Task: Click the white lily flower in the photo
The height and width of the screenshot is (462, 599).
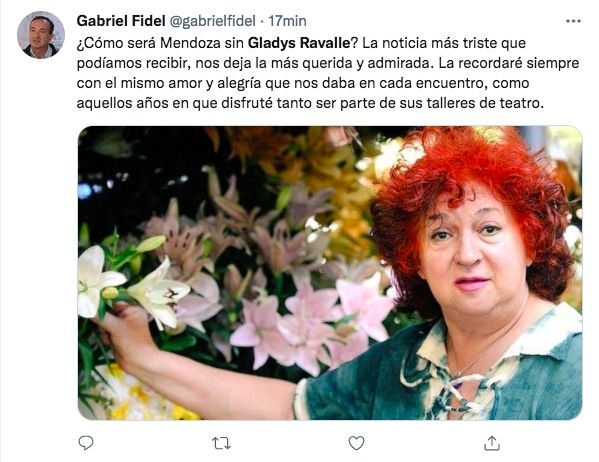Action: tap(159, 292)
